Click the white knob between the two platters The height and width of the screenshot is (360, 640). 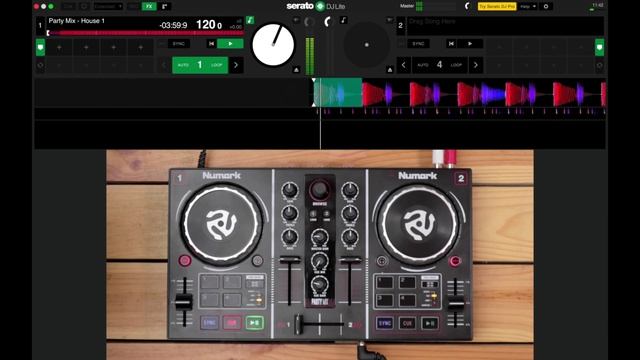[x=328, y=21]
